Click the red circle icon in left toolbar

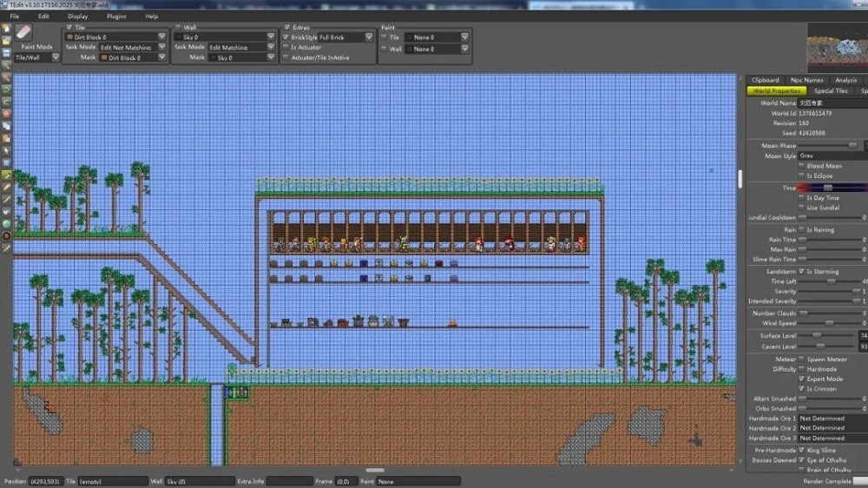click(7, 114)
